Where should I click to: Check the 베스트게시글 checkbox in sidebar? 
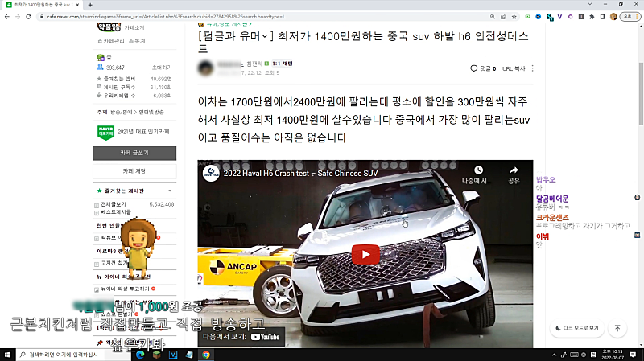coord(97,215)
